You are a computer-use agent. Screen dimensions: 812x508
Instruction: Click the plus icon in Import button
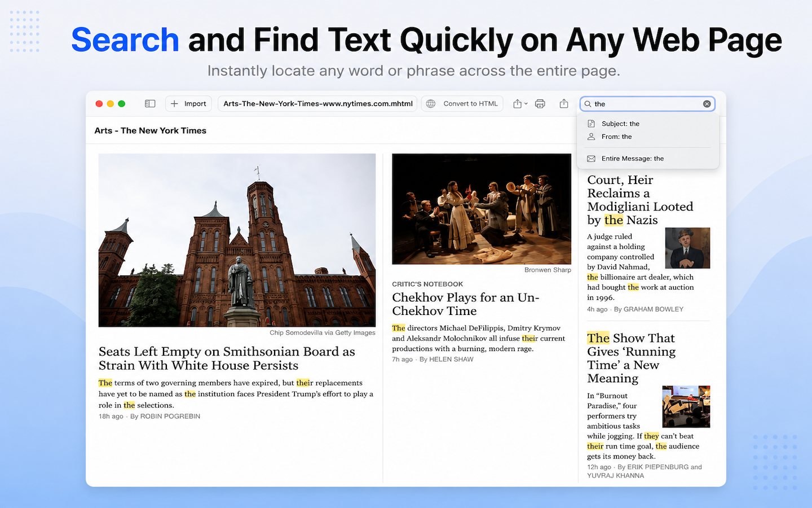coord(174,104)
